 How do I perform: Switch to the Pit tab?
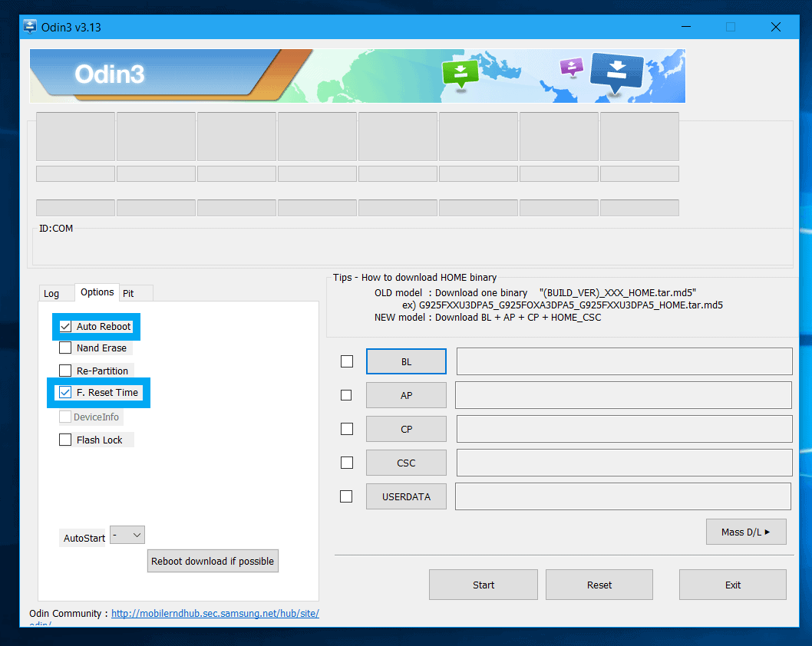click(128, 294)
